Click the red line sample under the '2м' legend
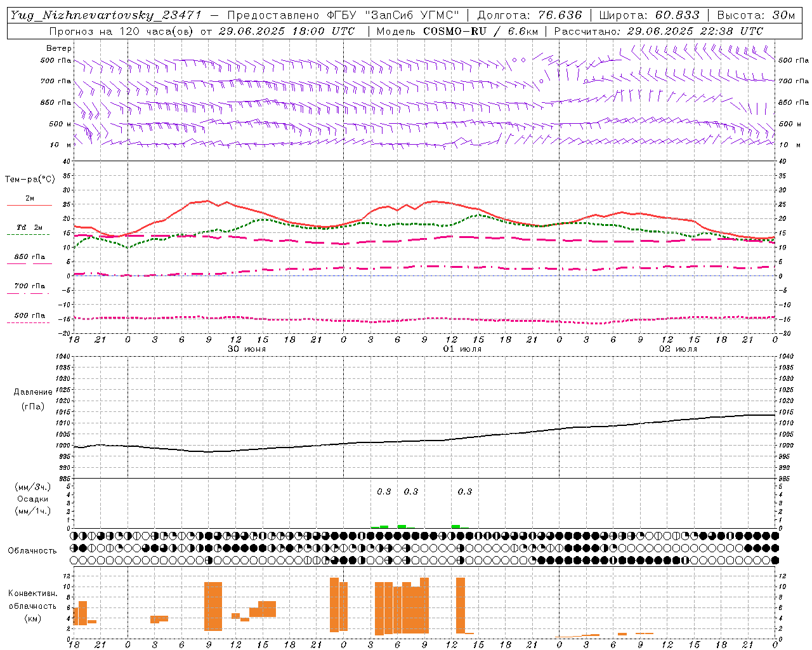812x650 pixels. pyautogui.click(x=29, y=206)
